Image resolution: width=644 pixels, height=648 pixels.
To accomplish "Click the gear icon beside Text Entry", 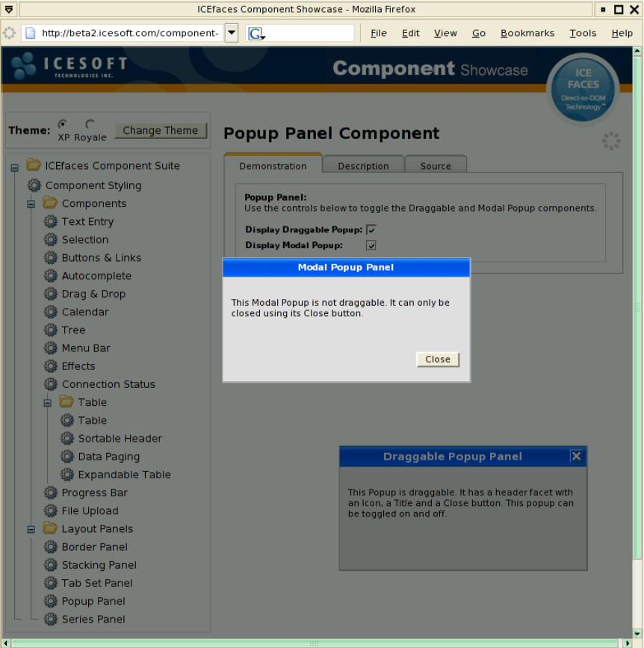I will (50, 221).
